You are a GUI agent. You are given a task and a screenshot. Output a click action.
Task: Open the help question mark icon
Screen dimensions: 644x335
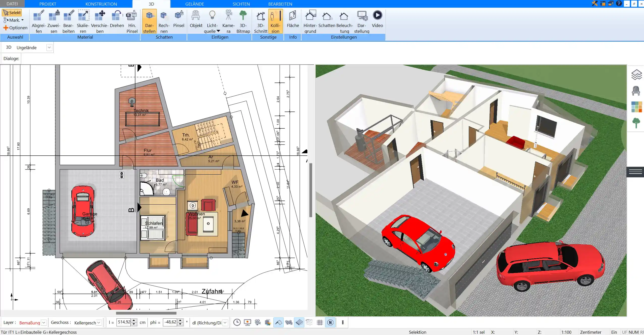click(619, 4)
